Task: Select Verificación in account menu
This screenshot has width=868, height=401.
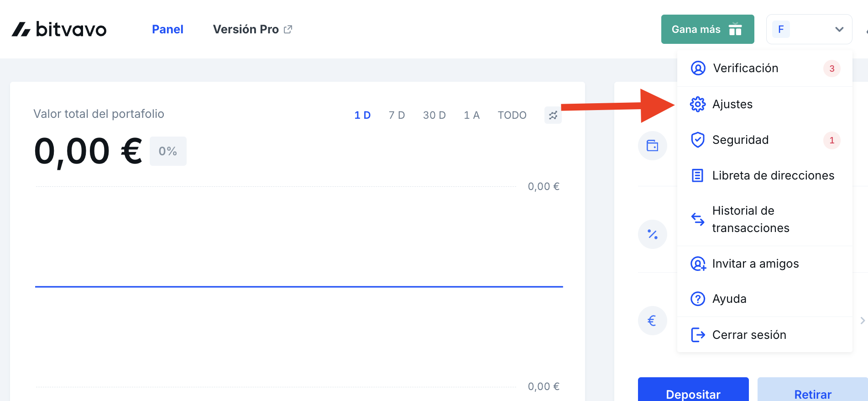Action: coord(745,68)
